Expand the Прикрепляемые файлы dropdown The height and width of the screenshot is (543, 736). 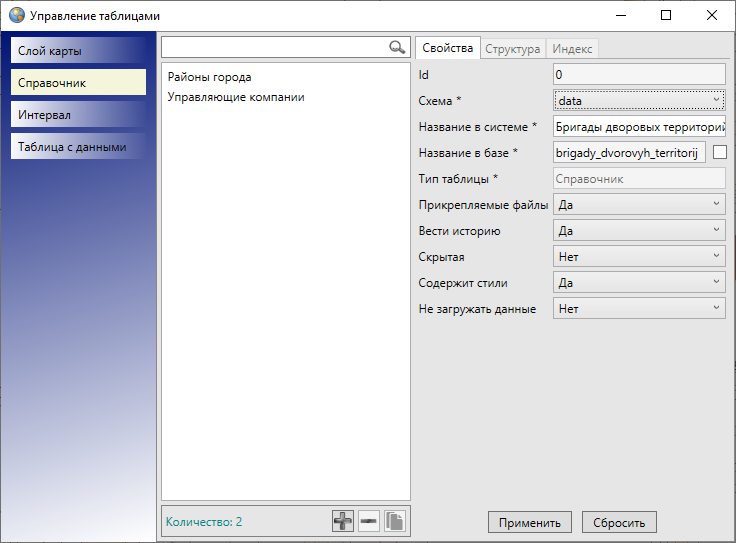(x=639, y=204)
